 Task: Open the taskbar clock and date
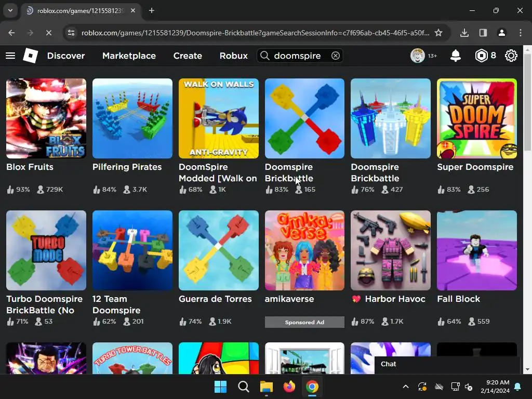point(495,387)
